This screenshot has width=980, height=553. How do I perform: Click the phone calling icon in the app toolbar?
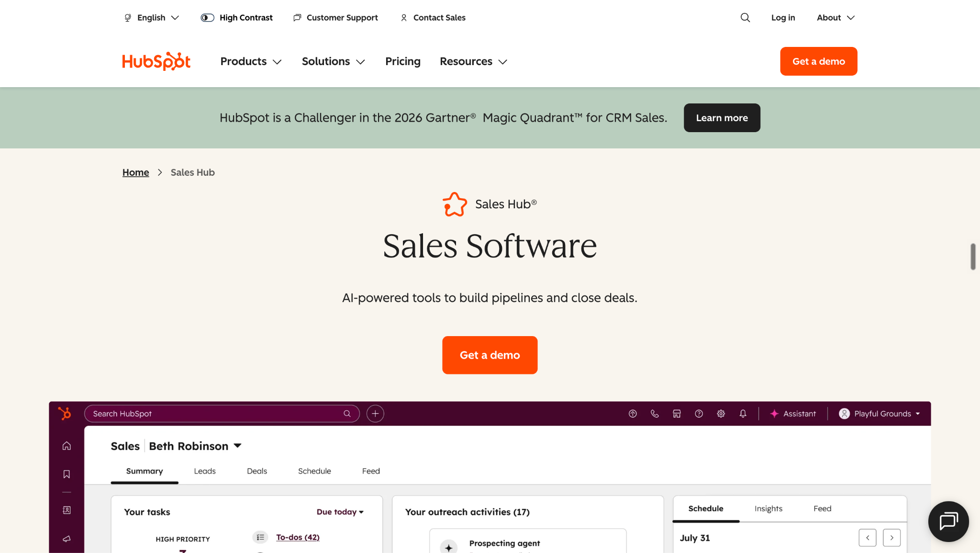[x=655, y=414]
